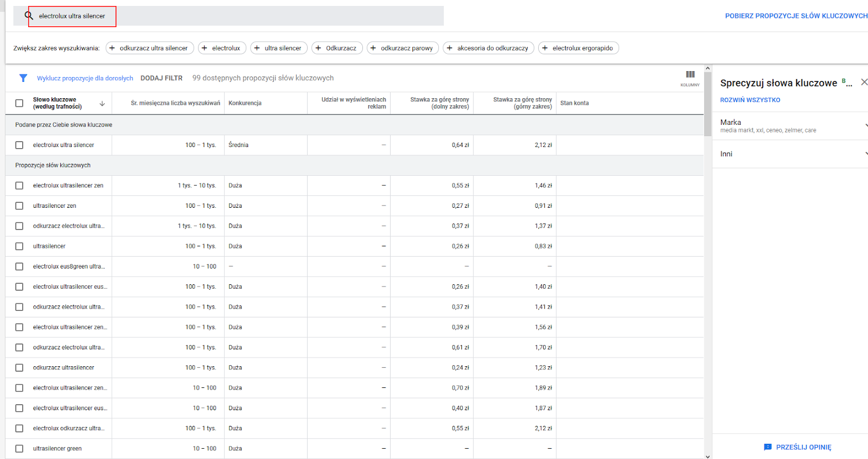Sort by Udział w wyświetleniach reklam header
Viewport: 868px width, 459px height.
pyautogui.click(x=354, y=103)
